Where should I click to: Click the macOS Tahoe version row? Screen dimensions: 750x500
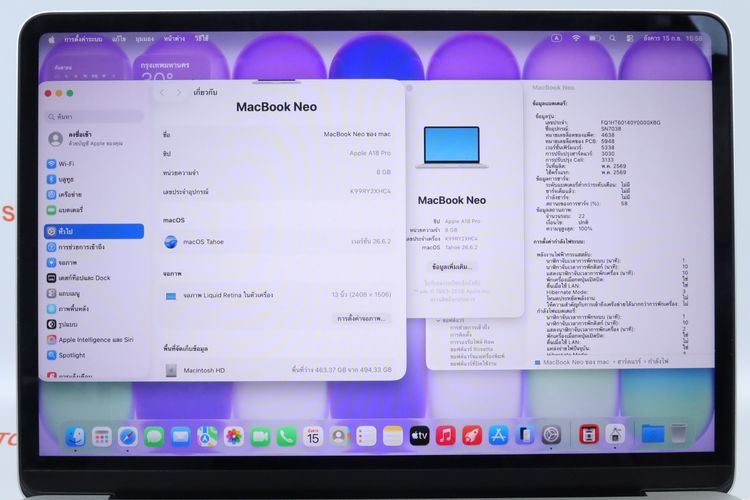point(277,242)
